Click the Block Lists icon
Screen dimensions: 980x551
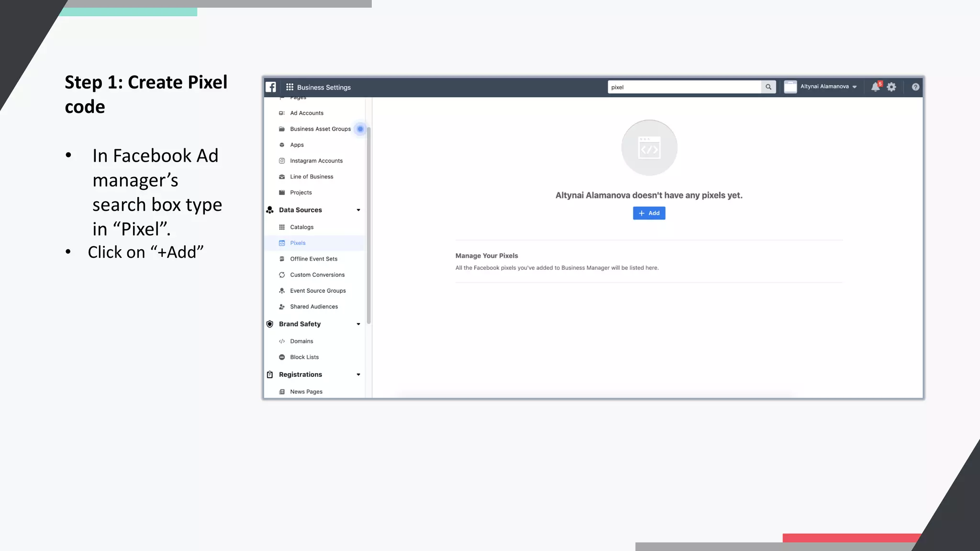click(282, 357)
